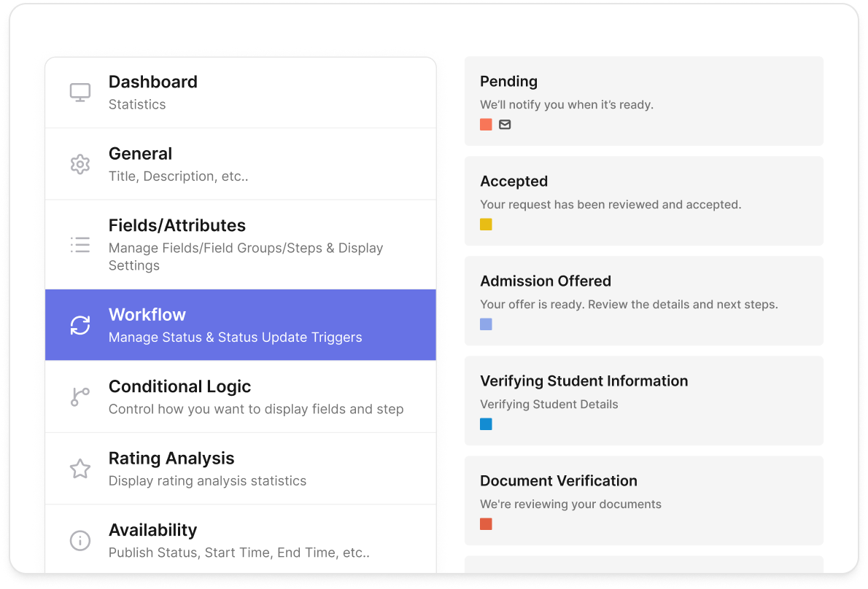Click the Workflow refresh arrows icon

[80, 325]
